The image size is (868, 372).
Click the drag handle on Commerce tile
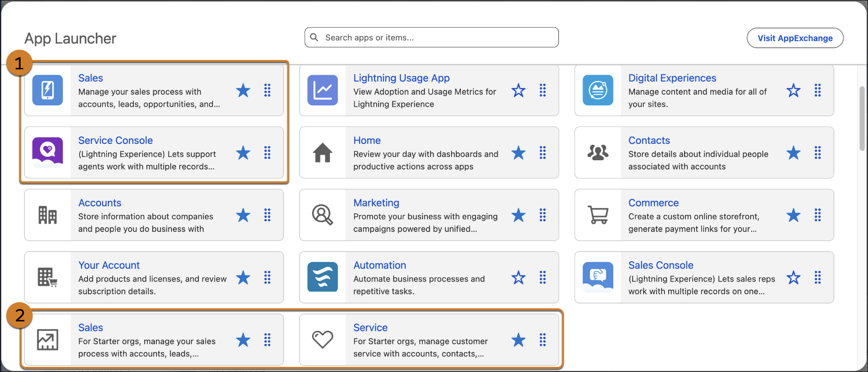point(817,215)
